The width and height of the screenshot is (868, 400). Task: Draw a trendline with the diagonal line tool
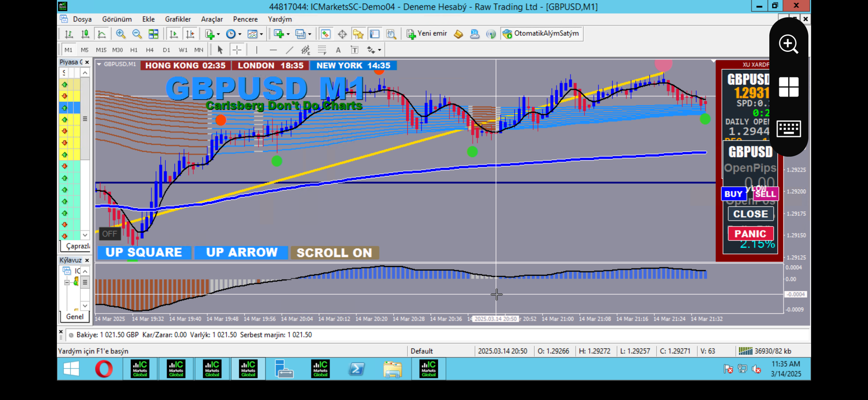[289, 50]
